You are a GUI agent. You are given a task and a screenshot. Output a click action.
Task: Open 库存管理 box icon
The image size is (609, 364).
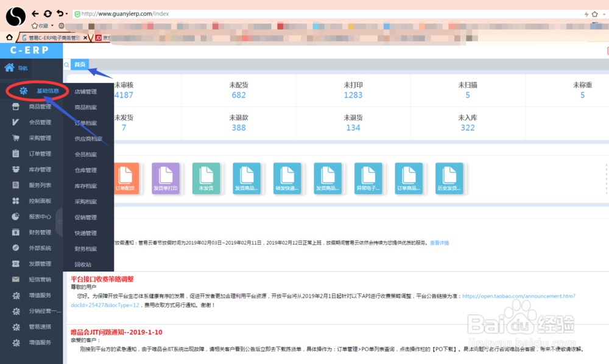pyautogui.click(x=16, y=169)
